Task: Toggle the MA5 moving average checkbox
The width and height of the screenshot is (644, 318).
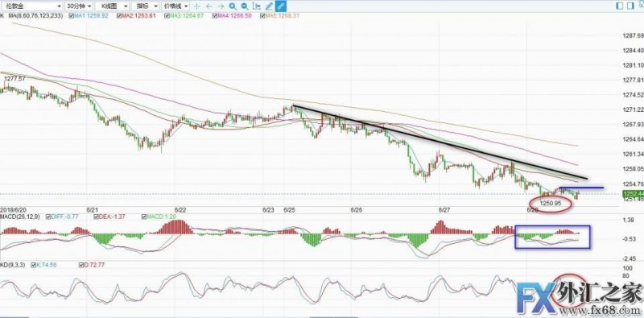Action: [263, 15]
